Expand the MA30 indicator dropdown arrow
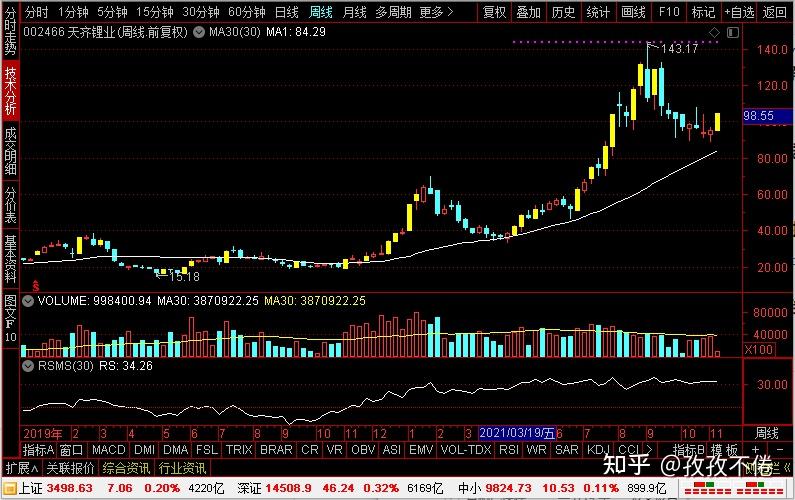 click(x=198, y=32)
